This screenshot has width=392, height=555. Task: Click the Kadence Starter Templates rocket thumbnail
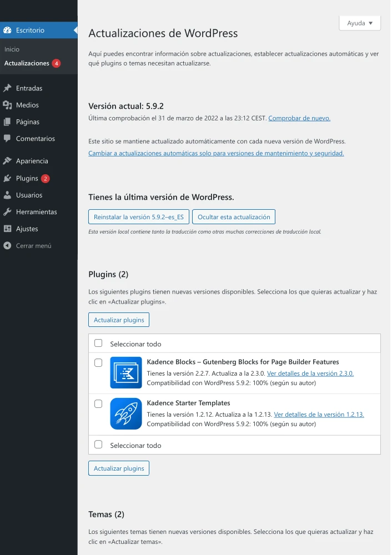[x=126, y=413]
